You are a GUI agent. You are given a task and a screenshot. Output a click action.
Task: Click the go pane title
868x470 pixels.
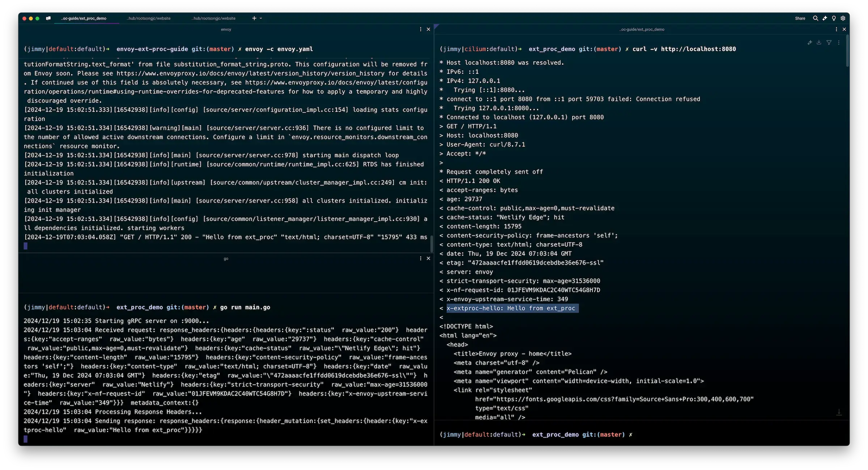(x=226, y=258)
